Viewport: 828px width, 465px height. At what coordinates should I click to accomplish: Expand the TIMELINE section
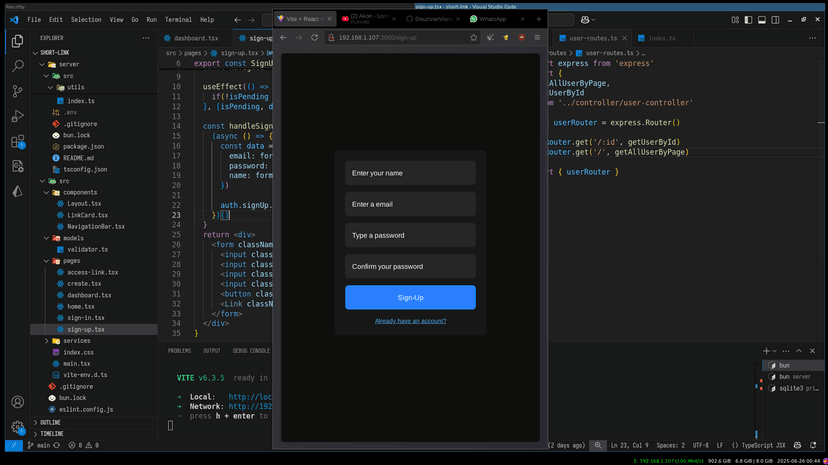[52, 434]
